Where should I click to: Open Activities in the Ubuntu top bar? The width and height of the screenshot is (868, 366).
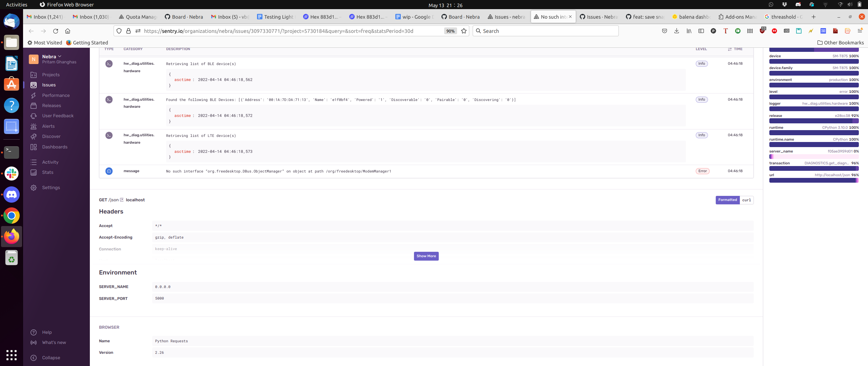click(x=16, y=4)
